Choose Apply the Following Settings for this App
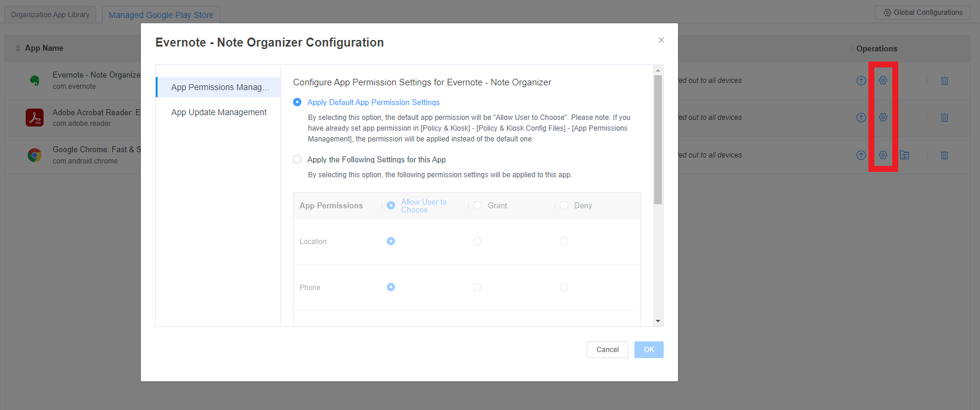Image resolution: width=980 pixels, height=410 pixels. (x=297, y=159)
